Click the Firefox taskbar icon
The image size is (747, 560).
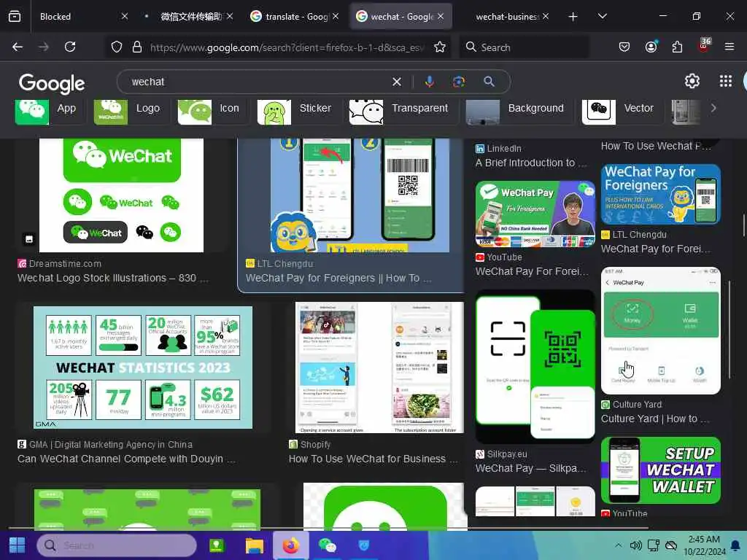tap(290, 545)
